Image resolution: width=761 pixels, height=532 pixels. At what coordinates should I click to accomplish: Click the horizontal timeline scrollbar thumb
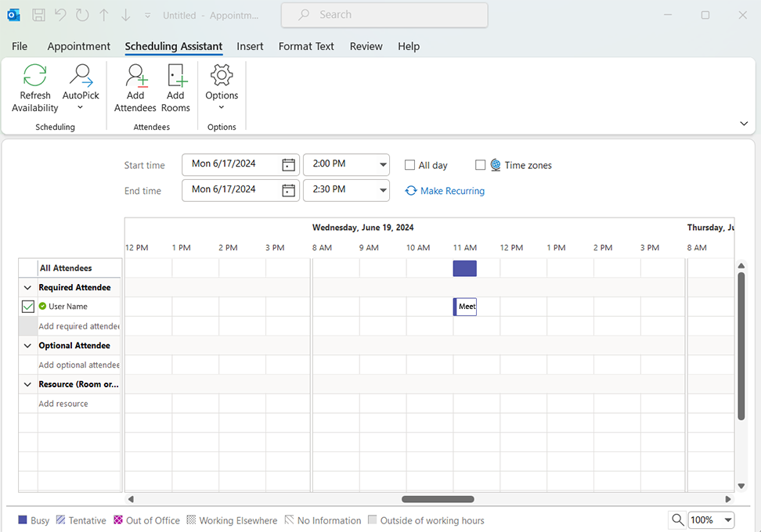click(438, 499)
